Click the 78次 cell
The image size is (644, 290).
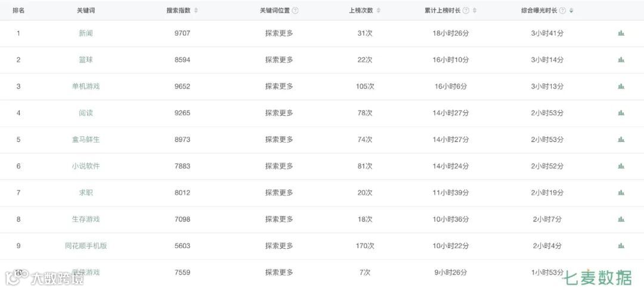[365, 113]
